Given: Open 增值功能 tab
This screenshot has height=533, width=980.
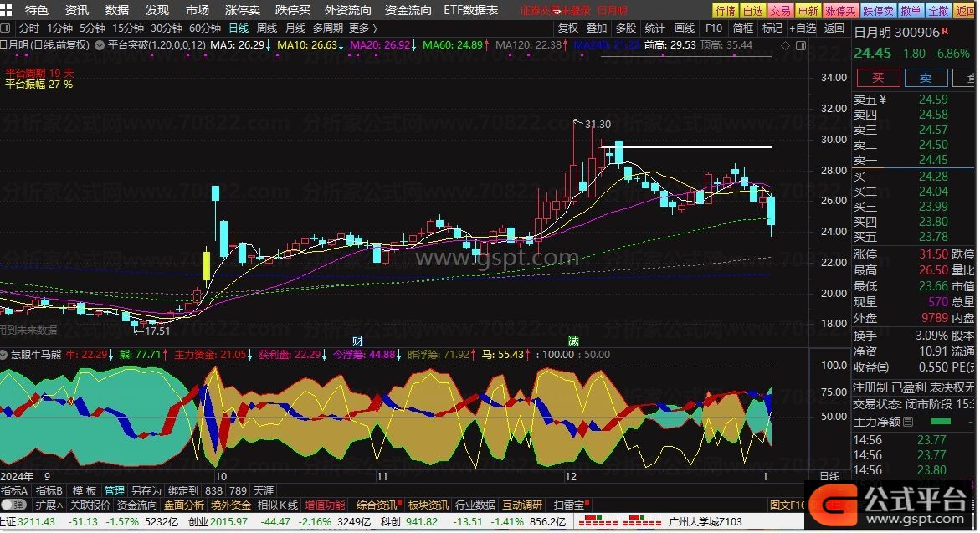Looking at the screenshot, I should [325, 505].
